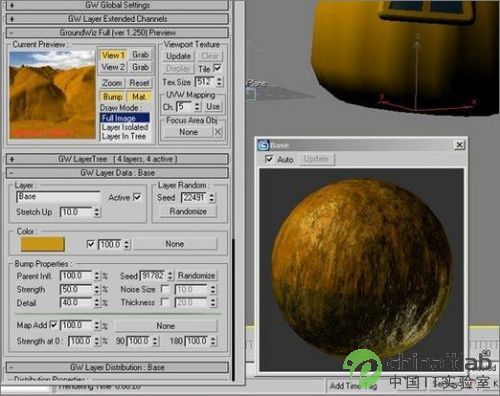500x396 pixels.
Task: Adjust the Detail spinner arrows
Action: point(97,303)
